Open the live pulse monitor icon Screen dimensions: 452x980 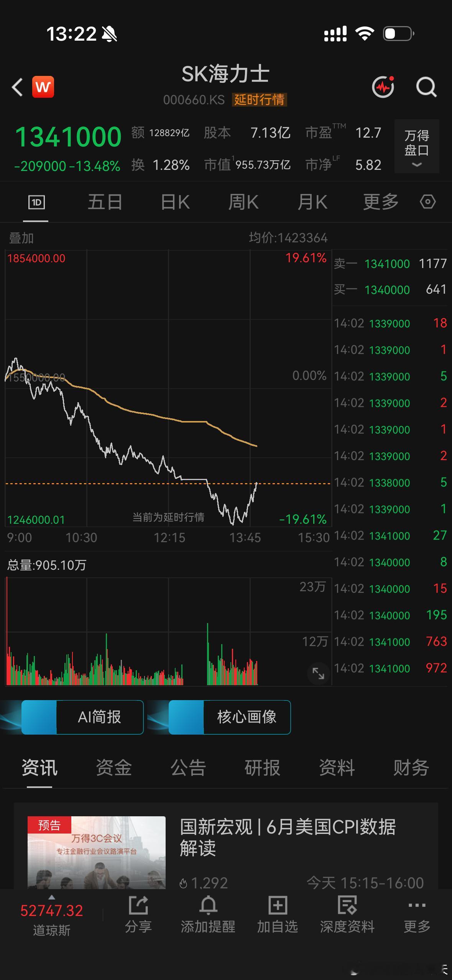(x=383, y=87)
